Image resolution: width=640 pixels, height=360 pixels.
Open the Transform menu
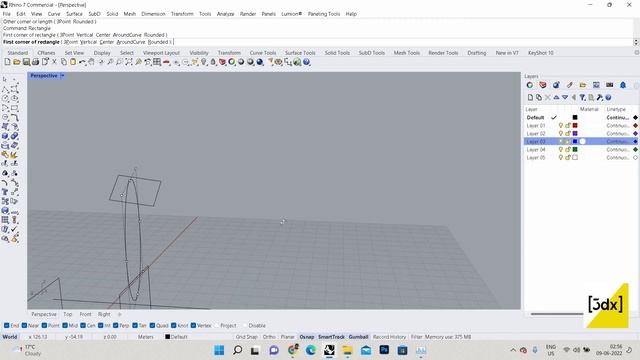182,14
